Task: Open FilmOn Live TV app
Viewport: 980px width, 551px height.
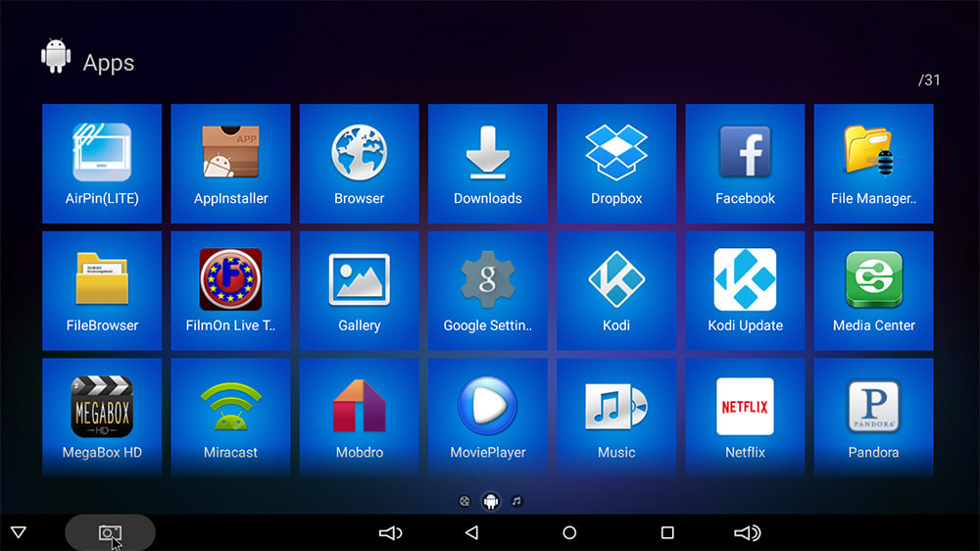Action: click(x=230, y=291)
